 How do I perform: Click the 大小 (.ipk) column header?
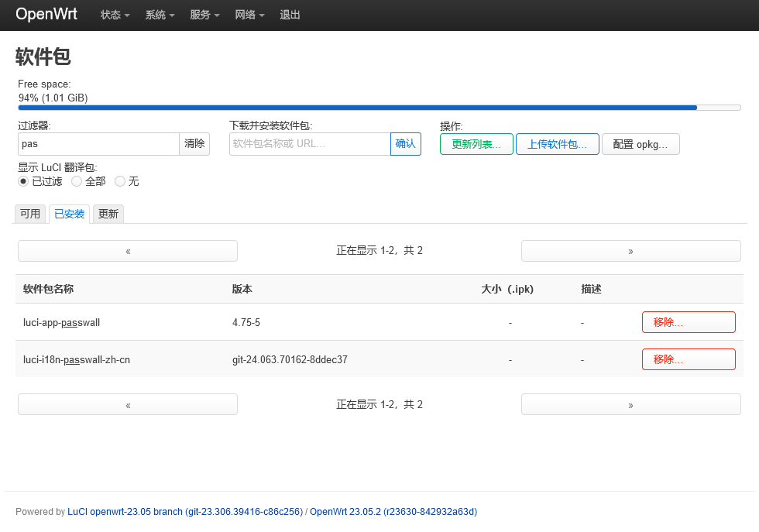pos(507,290)
